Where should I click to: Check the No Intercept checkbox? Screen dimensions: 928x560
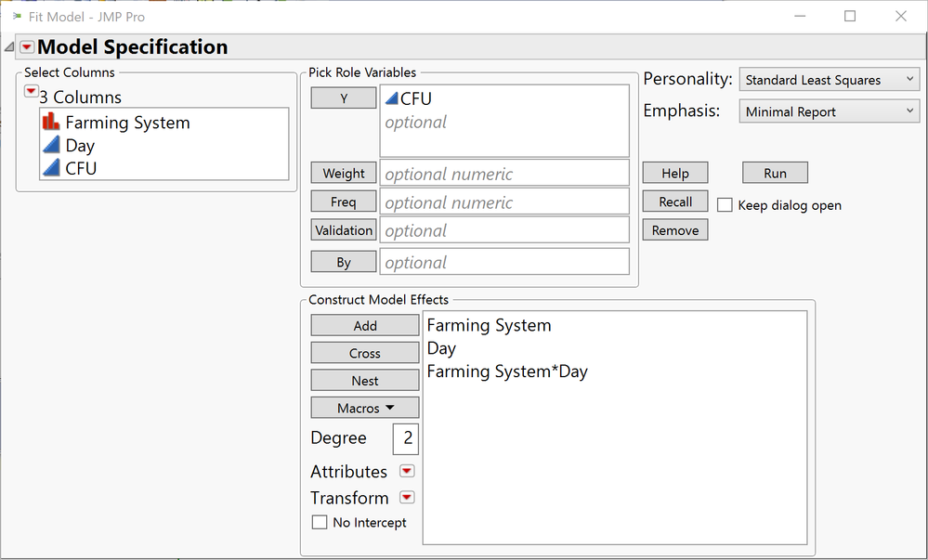(320, 523)
